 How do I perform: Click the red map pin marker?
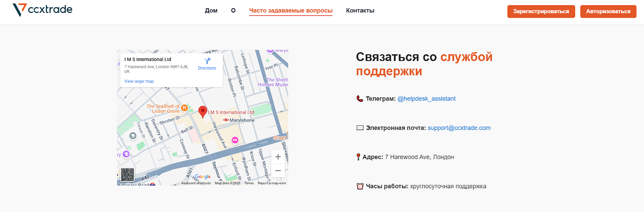pos(203,112)
